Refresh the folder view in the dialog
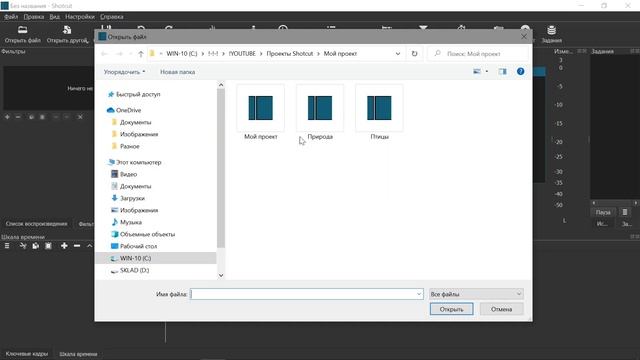640x360 pixels. click(414, 53)
